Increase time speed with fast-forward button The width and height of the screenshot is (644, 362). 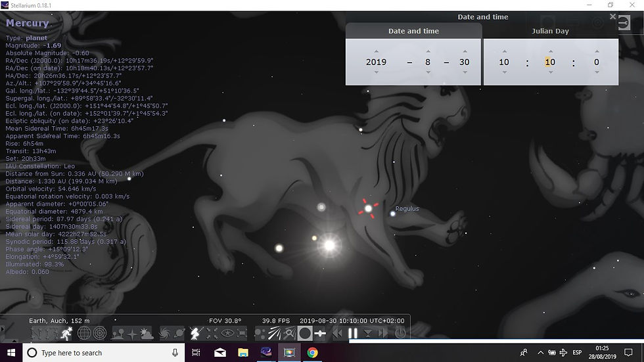pyautogui.click(x=382, y=333)
